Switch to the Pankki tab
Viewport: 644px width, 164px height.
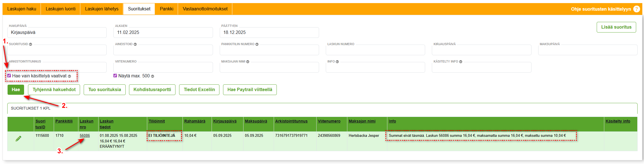pyautogui.click(x=167, y=9)
